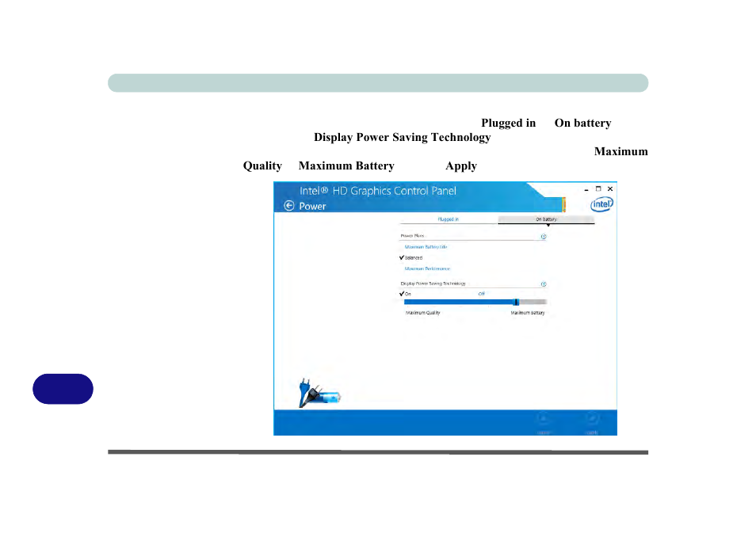Image resolution: width=756 pixels, height=533 pixels.
Task: Select the Balanced power plan
Action: (413, 258)
